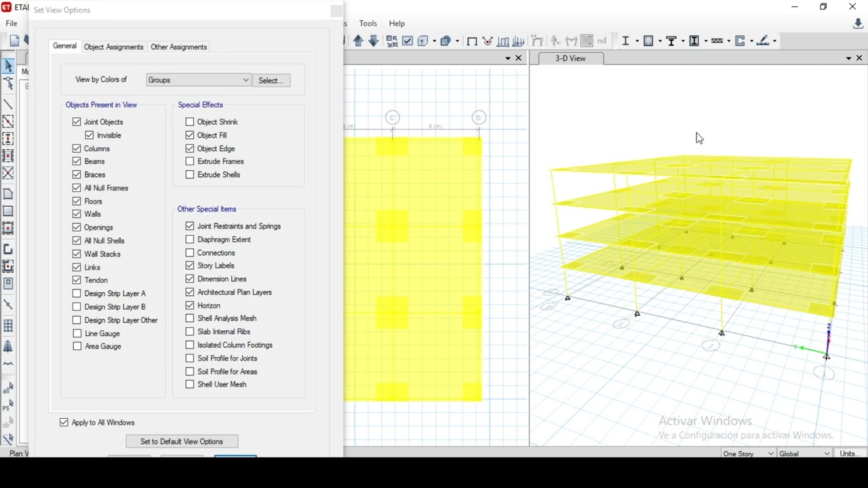Check the Line Gauge option

77,333
